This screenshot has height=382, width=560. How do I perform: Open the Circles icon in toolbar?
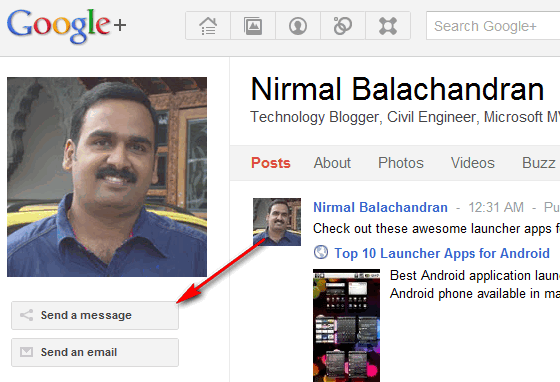tap(343, 26)
